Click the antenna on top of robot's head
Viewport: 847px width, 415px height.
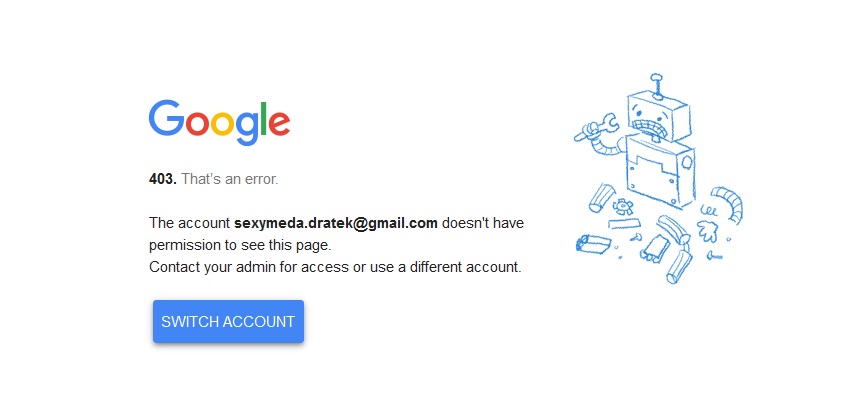tap(657, 86)
